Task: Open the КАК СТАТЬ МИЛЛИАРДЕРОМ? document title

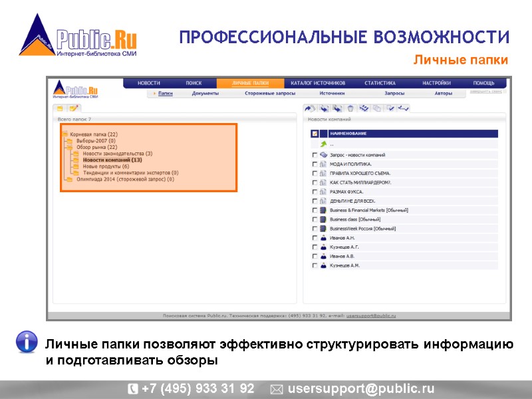Action: 360,182
